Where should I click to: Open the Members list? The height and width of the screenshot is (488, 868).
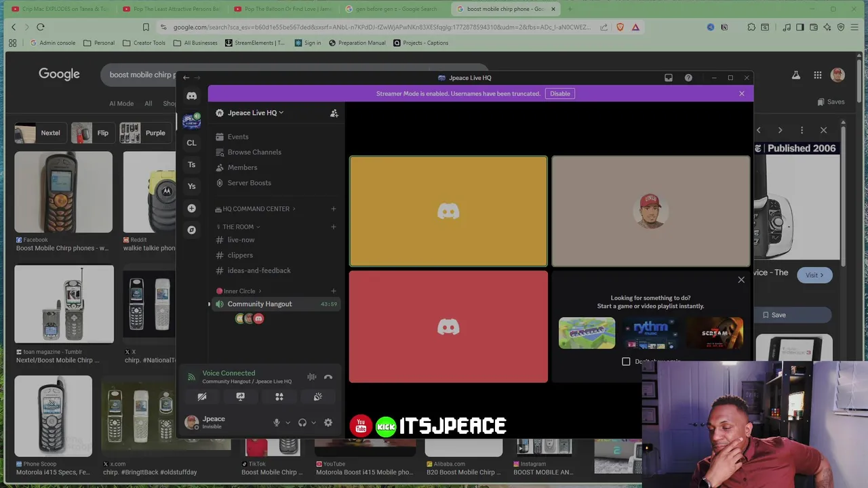point(275,167)
